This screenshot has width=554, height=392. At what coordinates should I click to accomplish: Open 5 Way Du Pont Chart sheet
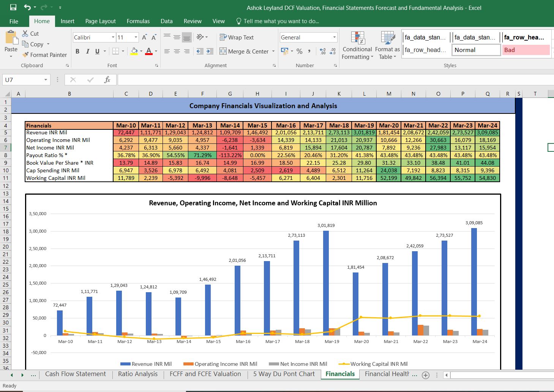[284, 374]
